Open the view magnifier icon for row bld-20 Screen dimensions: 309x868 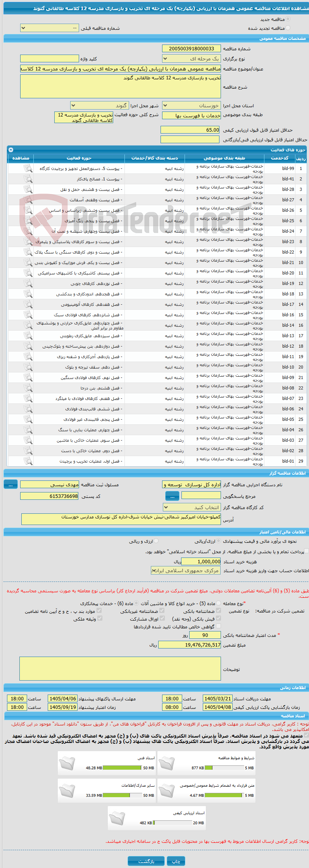click(x=28, y=273)
